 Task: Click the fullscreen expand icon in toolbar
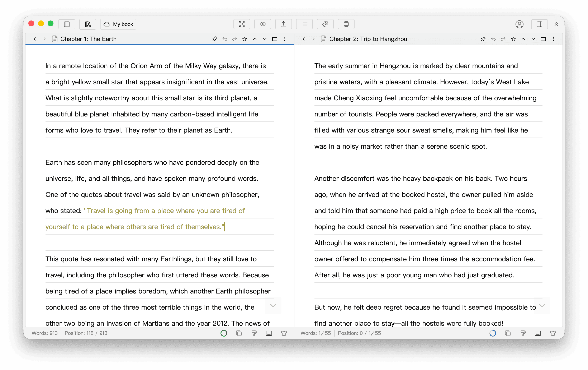[x=242, y=24]
